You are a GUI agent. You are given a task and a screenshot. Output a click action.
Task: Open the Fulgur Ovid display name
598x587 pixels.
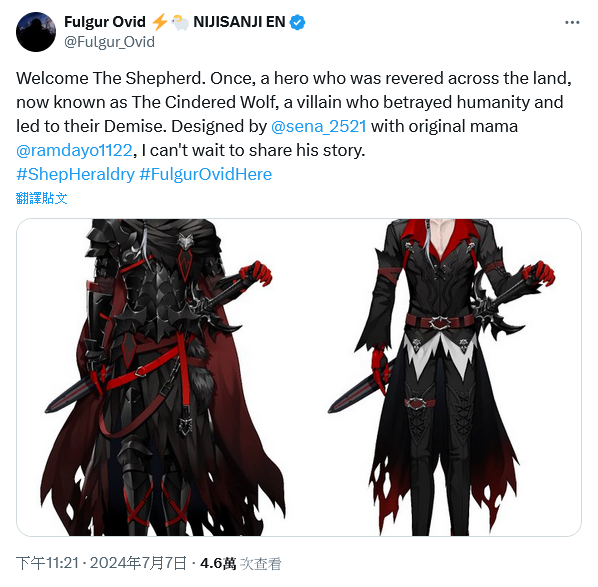(x=105, y=22)
